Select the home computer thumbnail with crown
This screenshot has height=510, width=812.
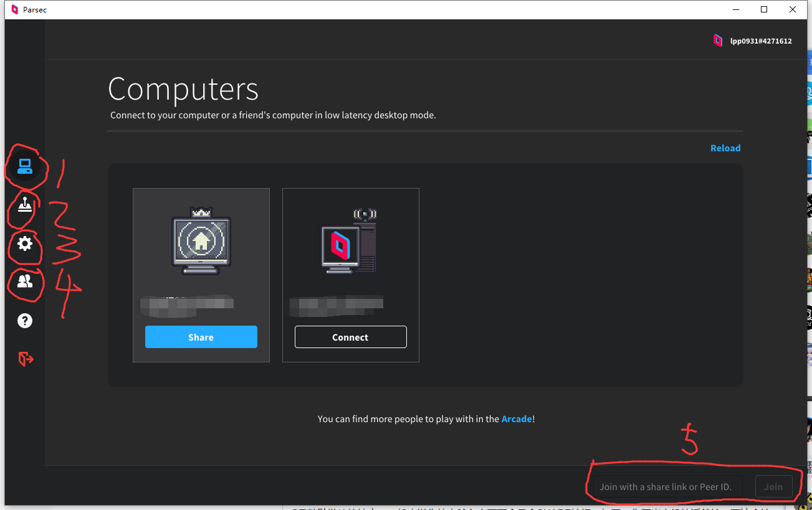coord(201,242)
